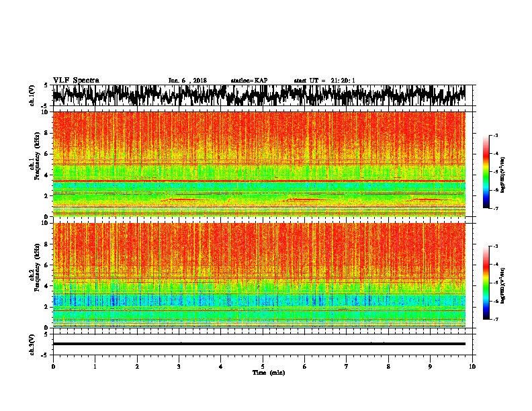Screen dimensions: 532x411
Task: Click the "-7" value on ch.2 color bar
Action: (x=496, y=319)
